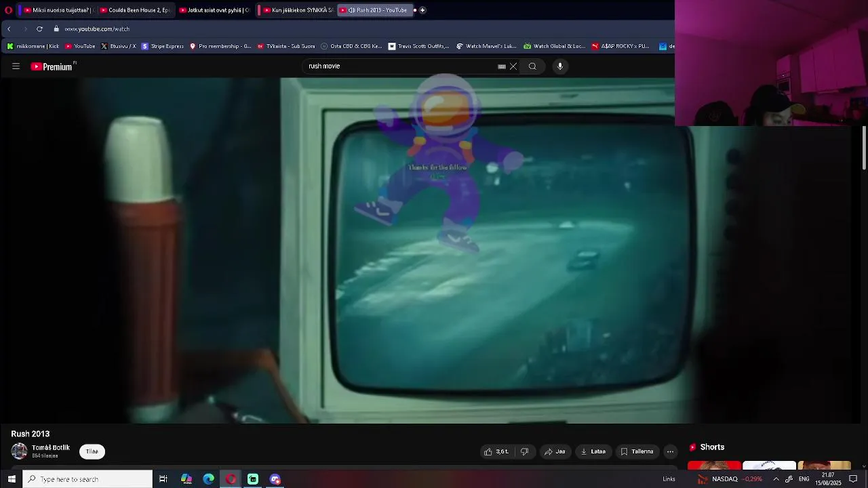Reload the YouTube page
Image resolution: width=868 pixels, height=488 pixels.
point(39,29)
